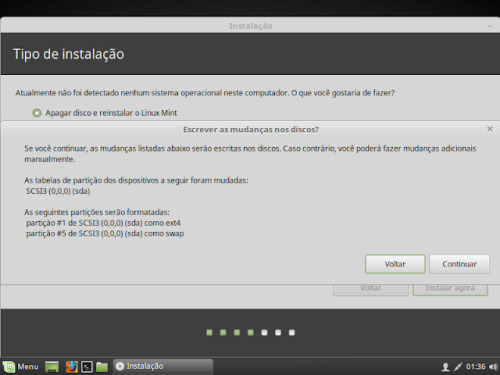Open the network connection tray icon
Image resolution: width=500 pixels, height=375 pixels.
tap(458, 367)
